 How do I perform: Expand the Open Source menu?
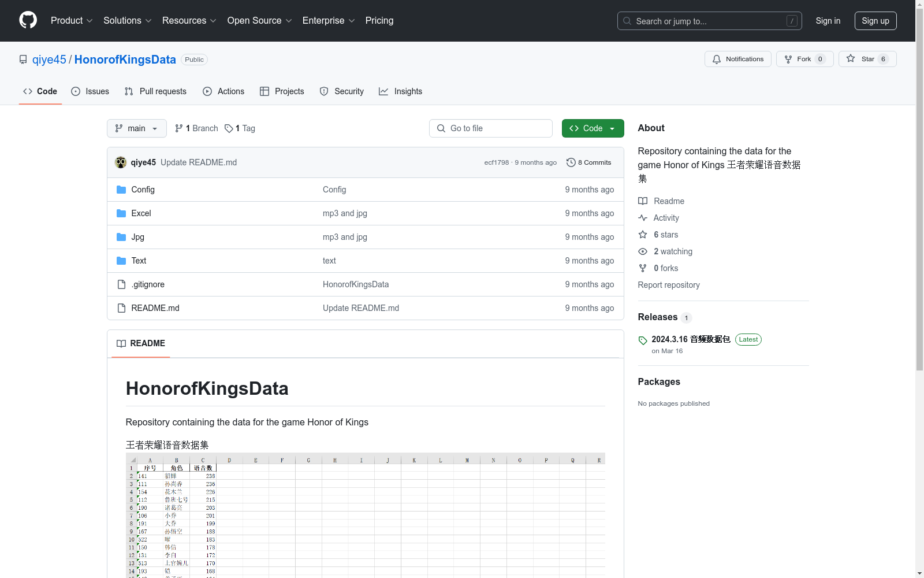pyautogui.click(x=259, y=20)
